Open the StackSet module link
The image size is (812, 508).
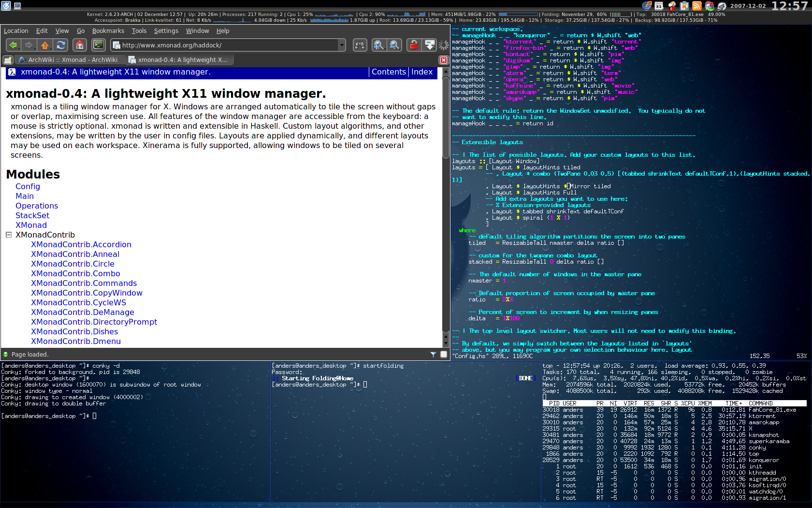(32, 215)
